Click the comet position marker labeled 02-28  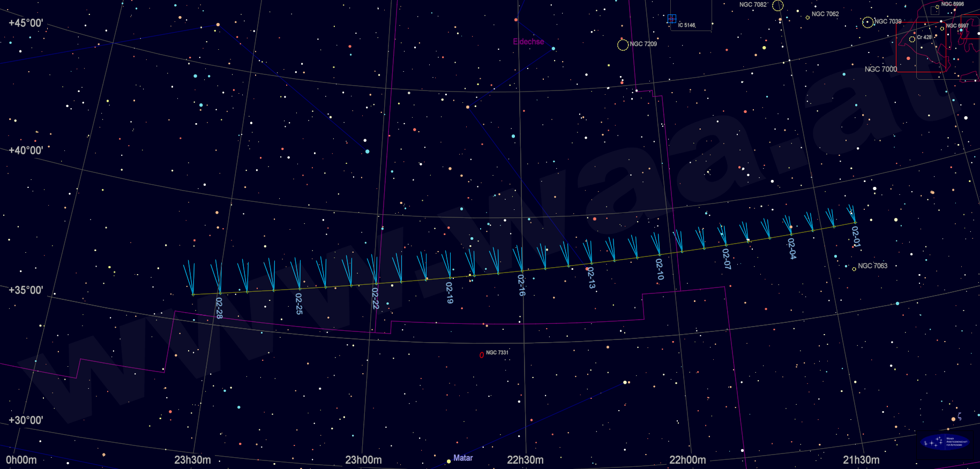click(219, 293)
